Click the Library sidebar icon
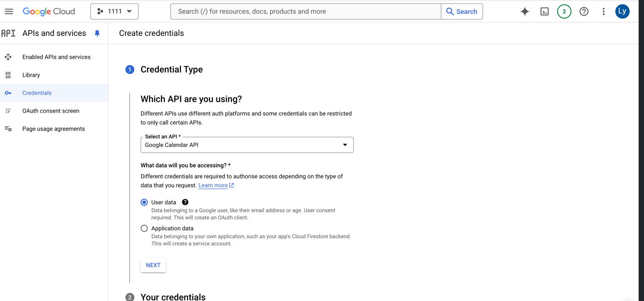The image size is (644, 301). coord(8,75)
